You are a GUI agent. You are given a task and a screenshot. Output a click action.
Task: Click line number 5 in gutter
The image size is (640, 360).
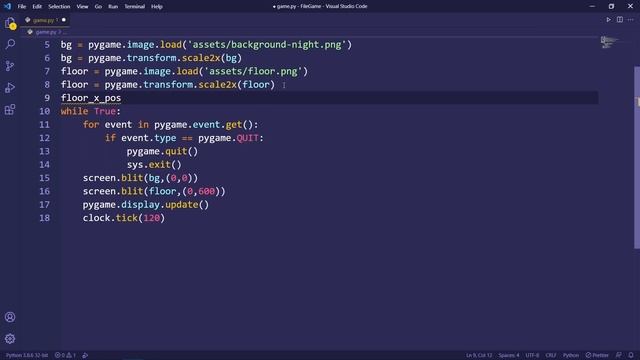pyautogui.click(x=47, y=44)
